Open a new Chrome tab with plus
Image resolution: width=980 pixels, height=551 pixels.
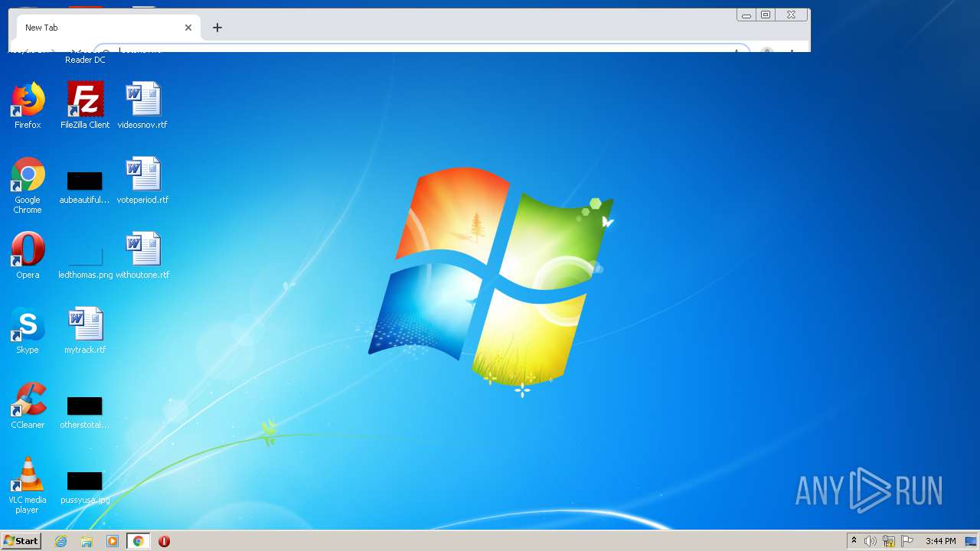pos(217,28)
